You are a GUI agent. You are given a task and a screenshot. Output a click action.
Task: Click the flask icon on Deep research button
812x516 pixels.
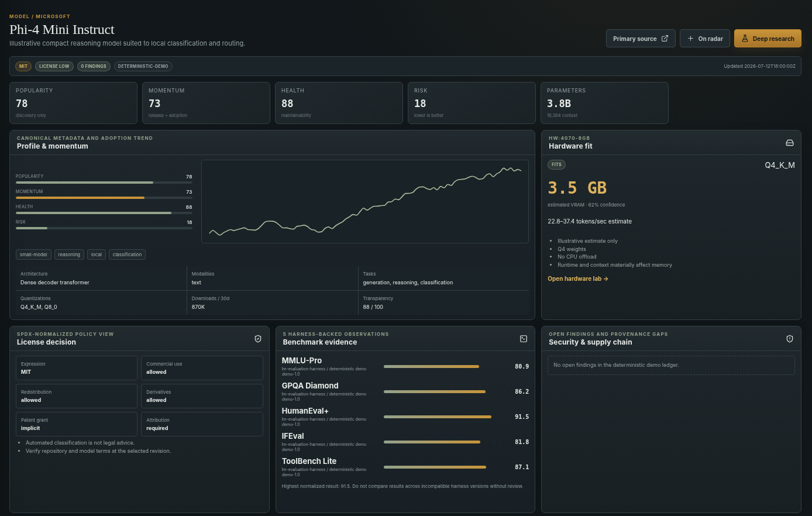click(745, 39)
